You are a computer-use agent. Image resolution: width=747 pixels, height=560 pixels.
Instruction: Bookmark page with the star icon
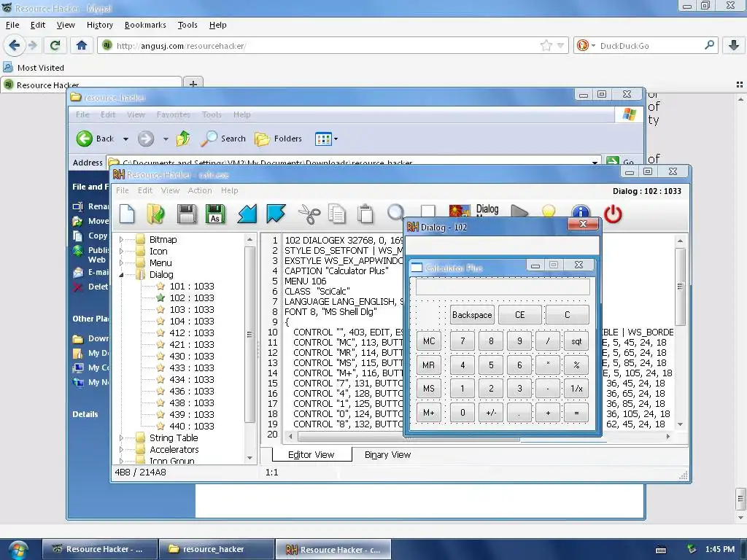[546, 45]
